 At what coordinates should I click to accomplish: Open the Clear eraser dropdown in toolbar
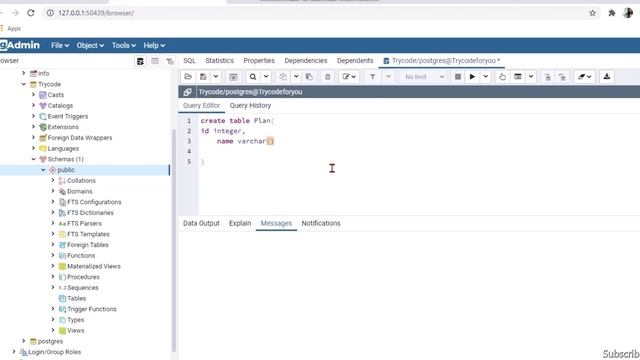pyautogui.click(x=584, y=77)
